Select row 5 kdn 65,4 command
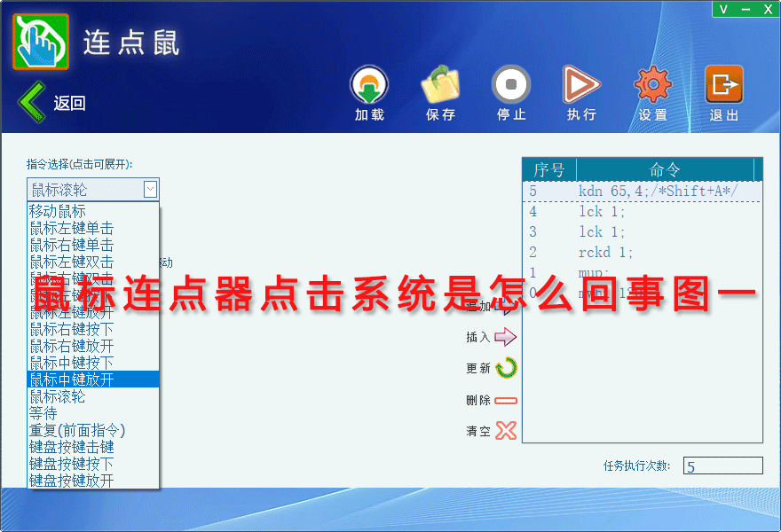This screenshot has width=781, height=532. point(642,192)
